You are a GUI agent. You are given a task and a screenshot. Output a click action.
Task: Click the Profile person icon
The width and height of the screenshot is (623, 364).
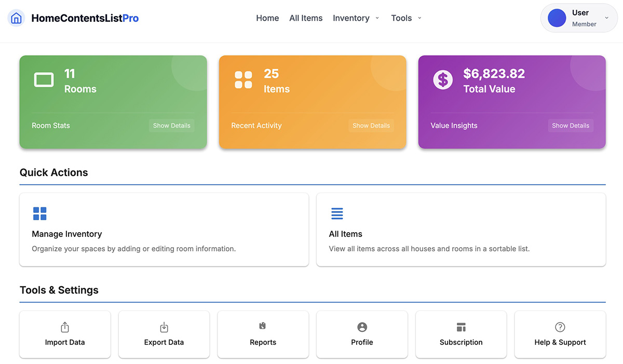coord(362,327)
